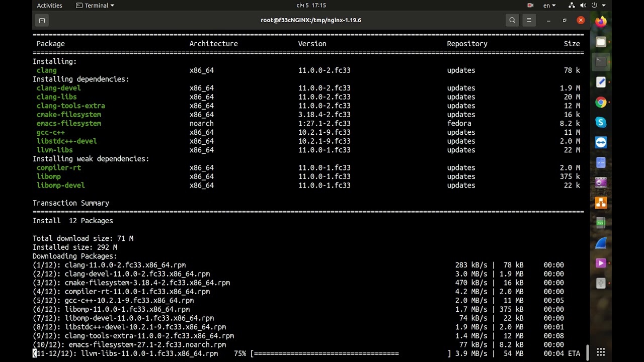Screen dimensions: 644x362
Task: Open the To Do checklist app in dock
Action: [x=601, y=162]
